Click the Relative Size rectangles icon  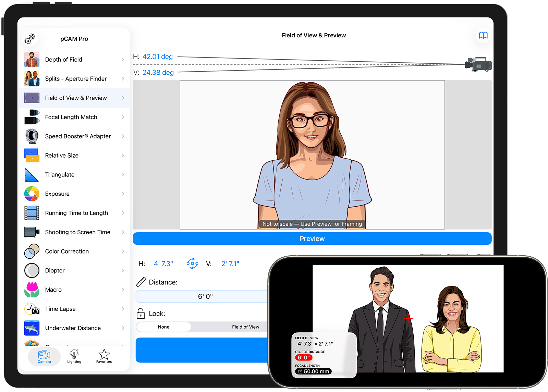click(x=32, y=156)
